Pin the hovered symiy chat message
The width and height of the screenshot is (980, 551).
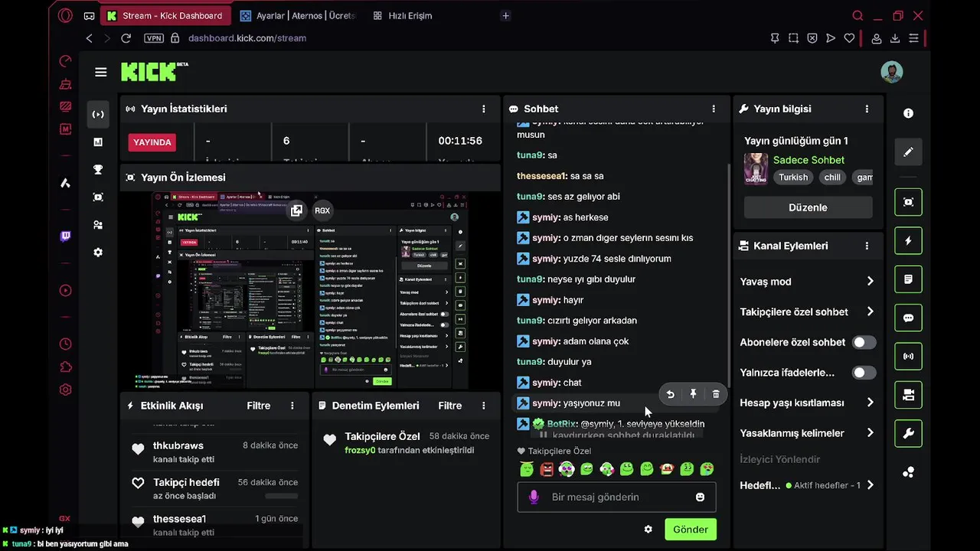point(693,394)
